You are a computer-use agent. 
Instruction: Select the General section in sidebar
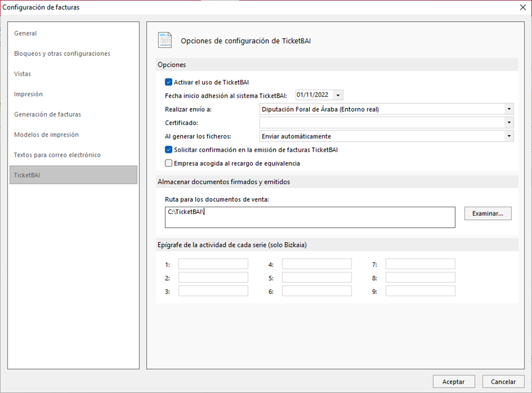click(73, 33)
